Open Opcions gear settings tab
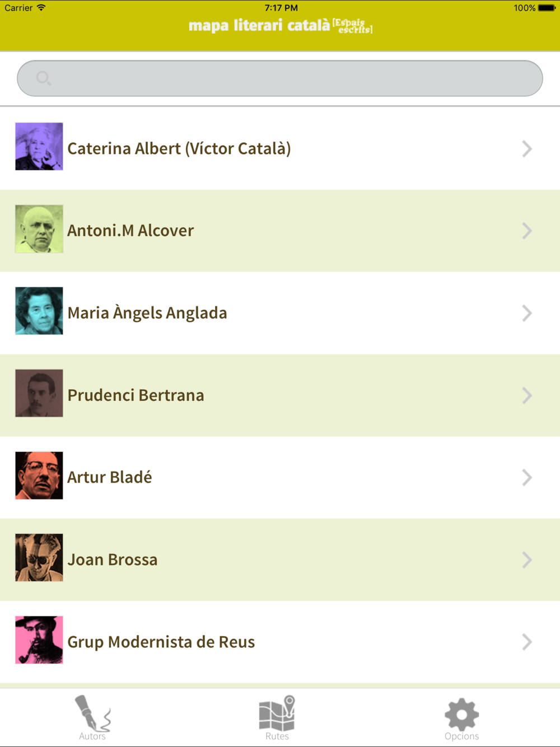This screenshot has width=560, height=747. pyautogui.click(x=461, y=718)
